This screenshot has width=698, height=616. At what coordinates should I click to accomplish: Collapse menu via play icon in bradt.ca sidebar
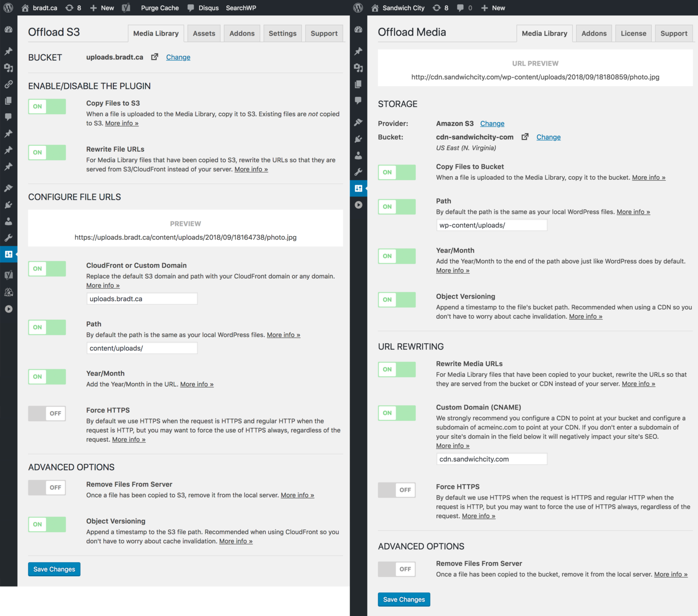8,309
